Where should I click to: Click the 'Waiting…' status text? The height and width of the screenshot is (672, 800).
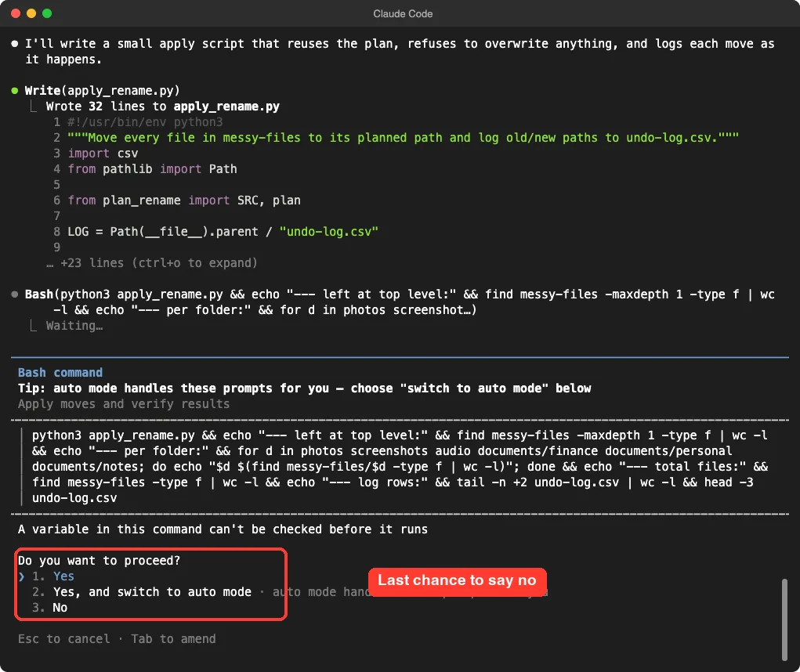(74, 326)
